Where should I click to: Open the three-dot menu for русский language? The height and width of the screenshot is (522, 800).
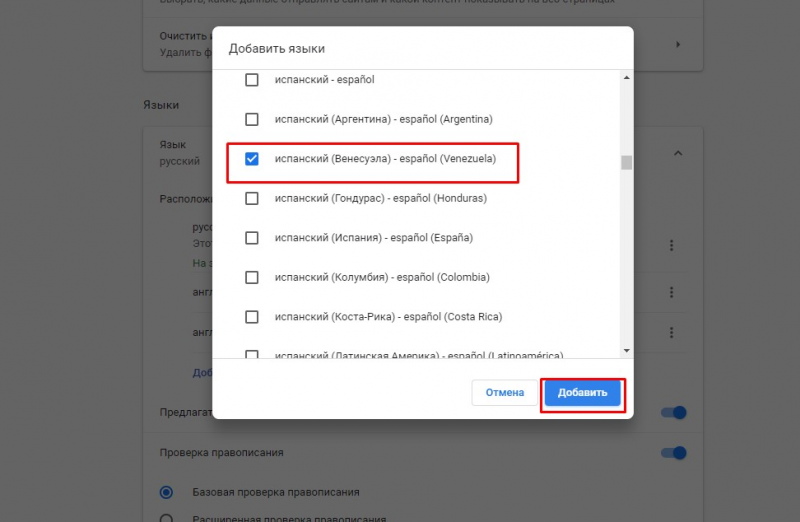tap(672, 246)
